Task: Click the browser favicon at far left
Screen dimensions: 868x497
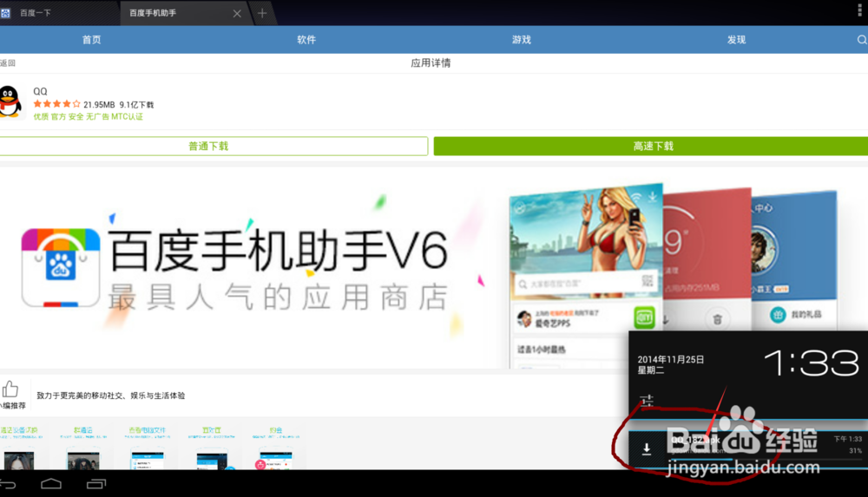Action: [x=5, y=13]
